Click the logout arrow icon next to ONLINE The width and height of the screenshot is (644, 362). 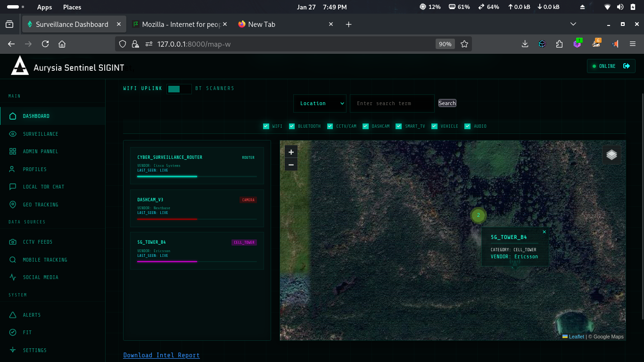pos(627,66)
